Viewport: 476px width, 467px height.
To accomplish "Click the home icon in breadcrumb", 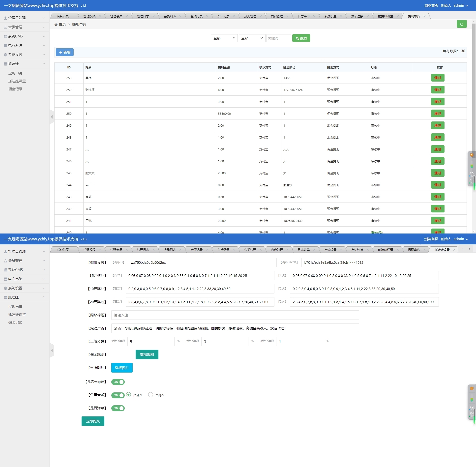I will tap(56, 24).
